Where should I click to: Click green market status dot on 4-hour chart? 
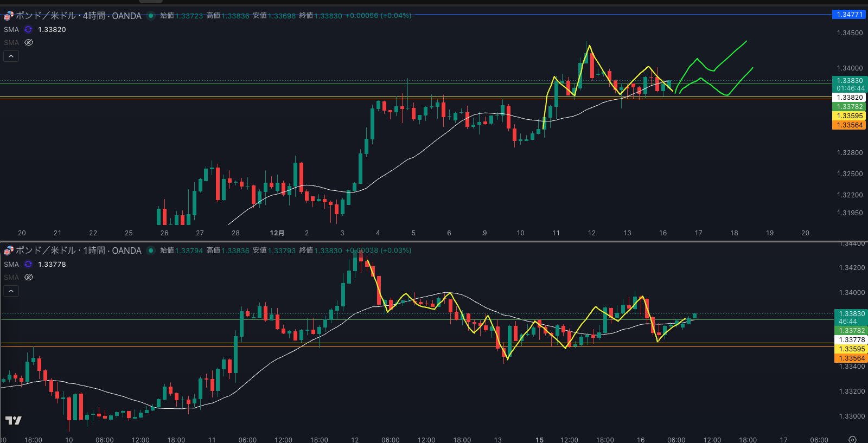point(151,16)
